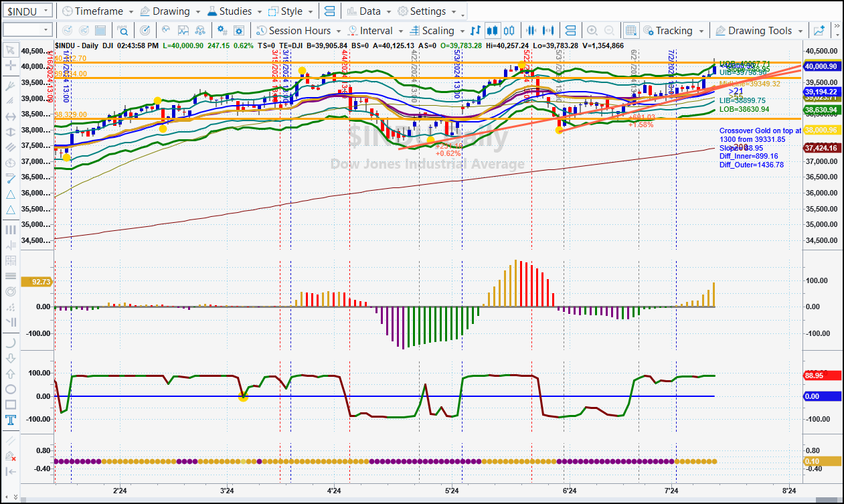Open the Tracking dropdown

coord(673,30)
